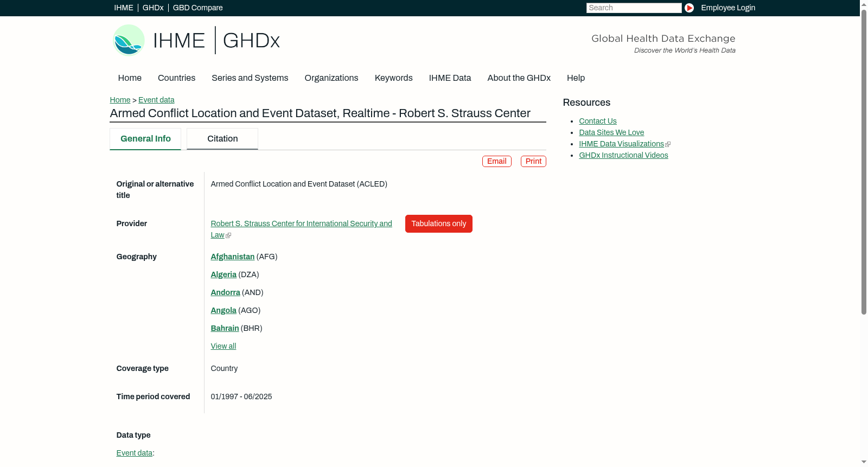The height and width of the screenshot is (467, 868).
Task: Select the General Info tab
Action: (145, 139)
